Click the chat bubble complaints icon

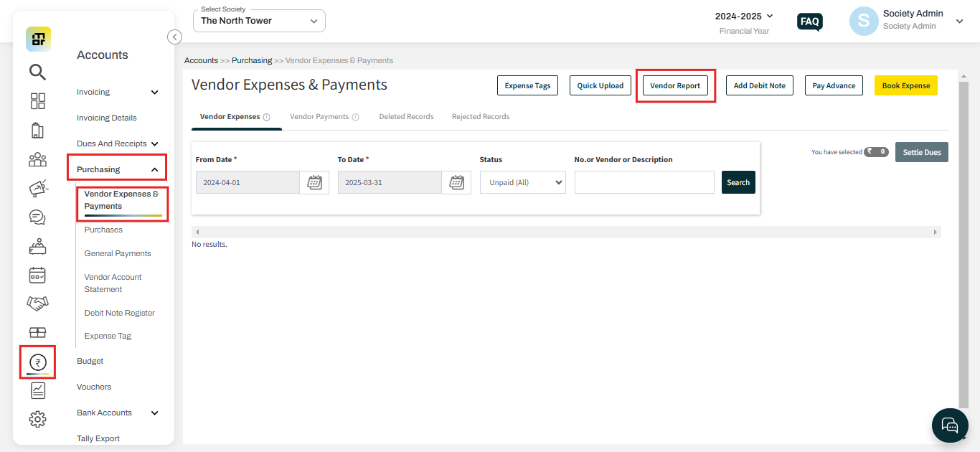(37, 217)
